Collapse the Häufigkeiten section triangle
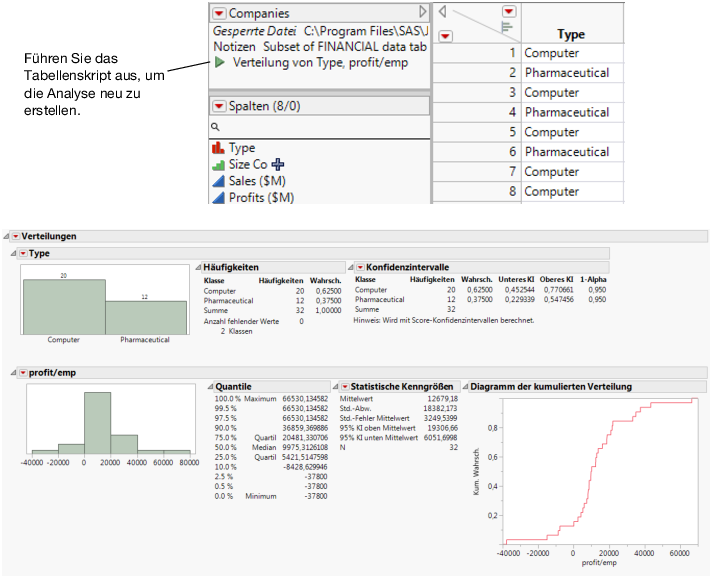 point(198,267)
